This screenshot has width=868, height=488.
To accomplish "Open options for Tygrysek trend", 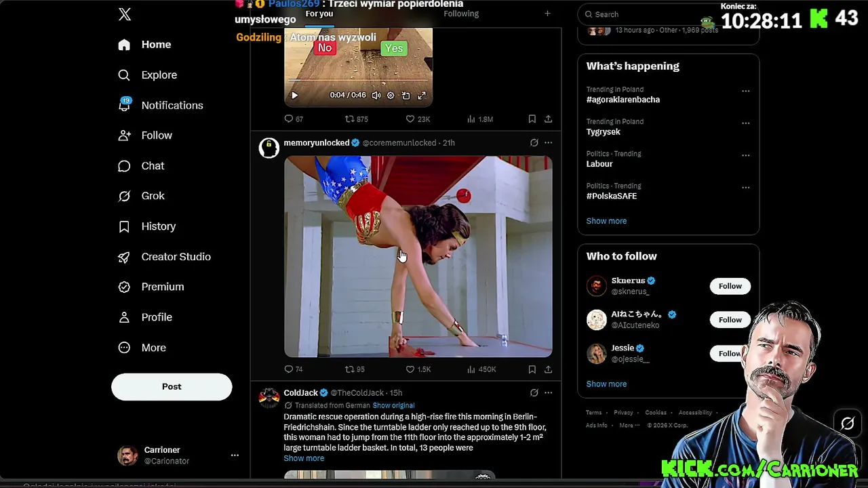I will [x=745, y=123].
